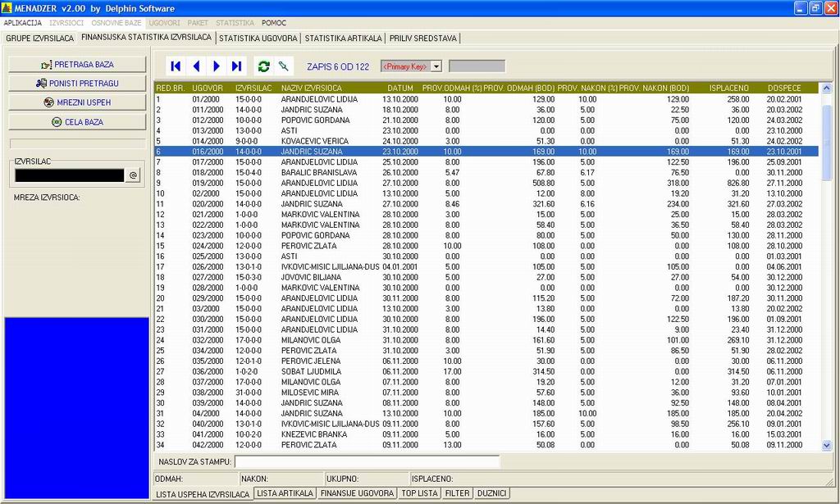This screenshot has height=504, width=840.
Task: Open the TOP LISTA bottom tab
Action: pos(420,493)
